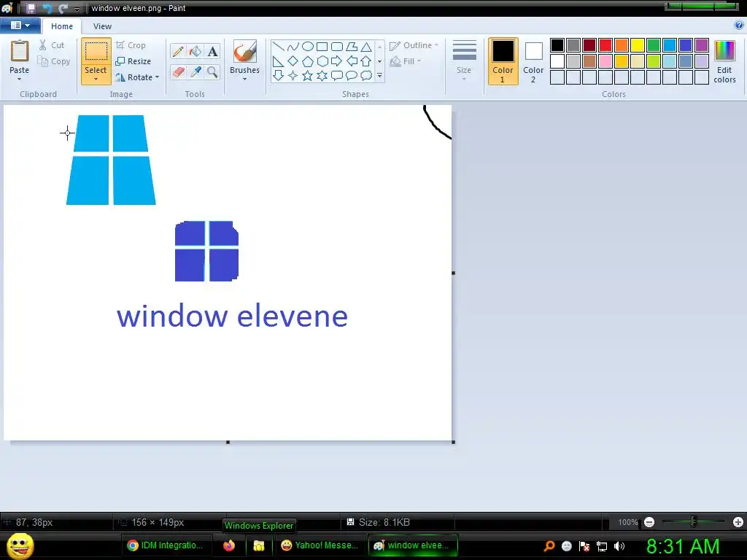Screen dimensions: 747x560
Task: Expand the Paste options arrow
Action: pyautogui.click(x=20, y=79)
